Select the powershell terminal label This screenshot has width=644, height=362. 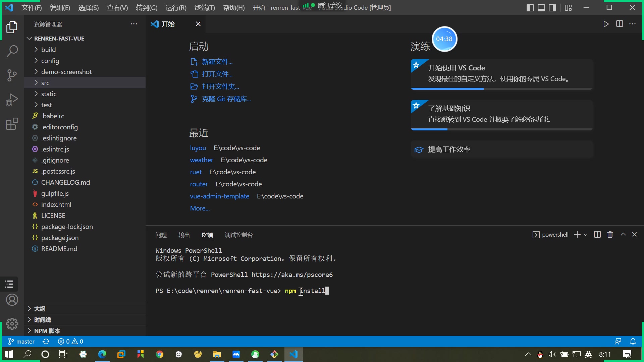(x=550, y=235)
